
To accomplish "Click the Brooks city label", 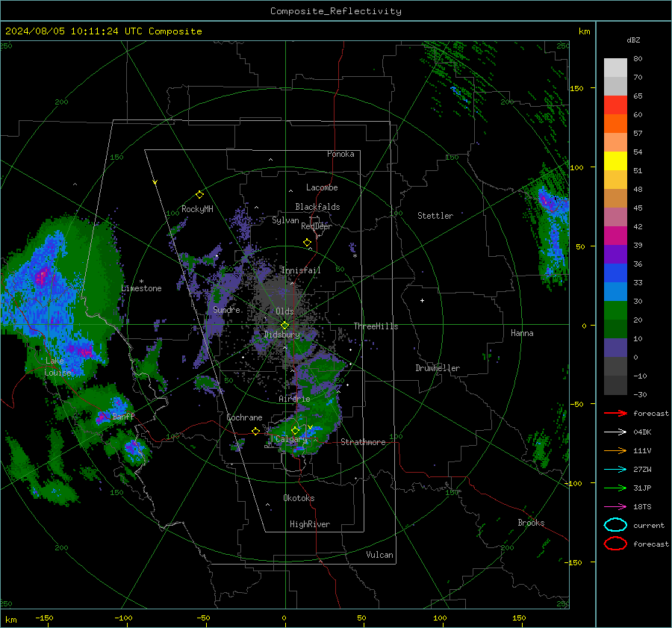I will click(x=531, y=523).
